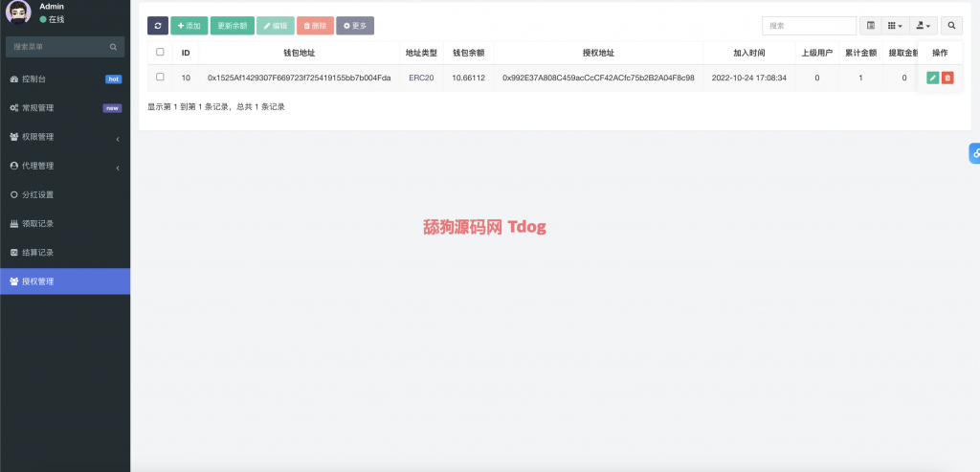This screenshot has height=472, width=980.
Task: Click the table search input field
Action: coord(809,26)
